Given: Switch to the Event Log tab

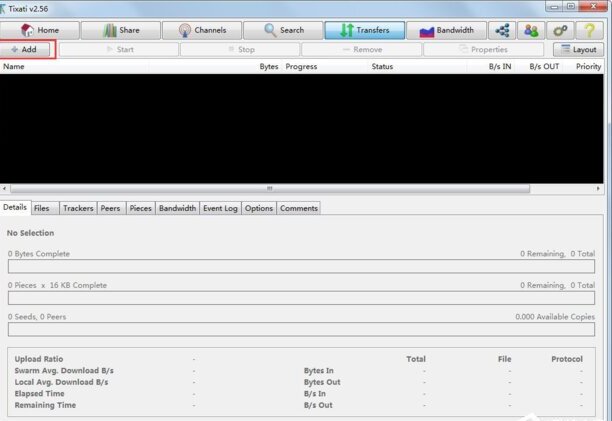Looking at the screenshot, I should click(x=220, y=208).
